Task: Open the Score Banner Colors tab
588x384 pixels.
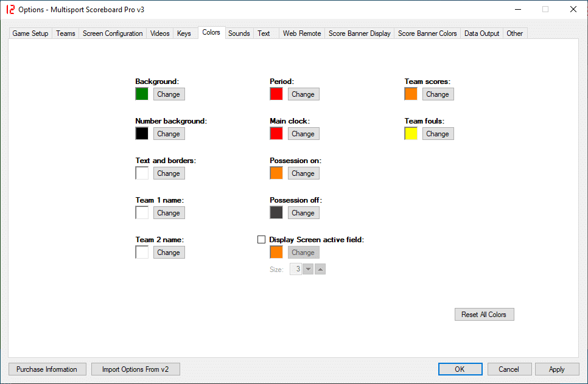Action: (x=427, y=33)
